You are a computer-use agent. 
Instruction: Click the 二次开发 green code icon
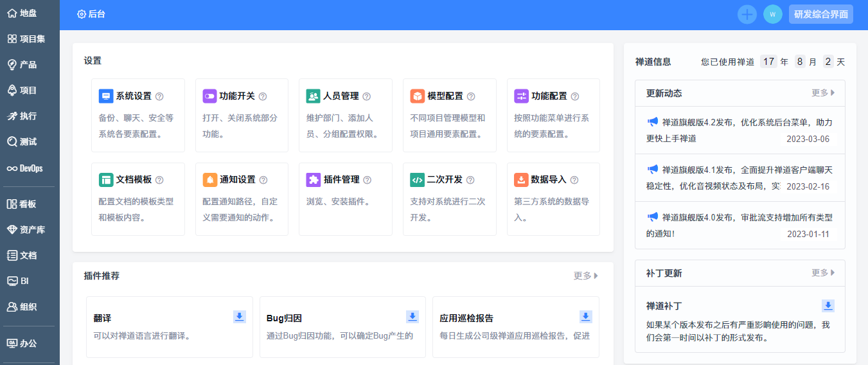[x=418, y=180]
